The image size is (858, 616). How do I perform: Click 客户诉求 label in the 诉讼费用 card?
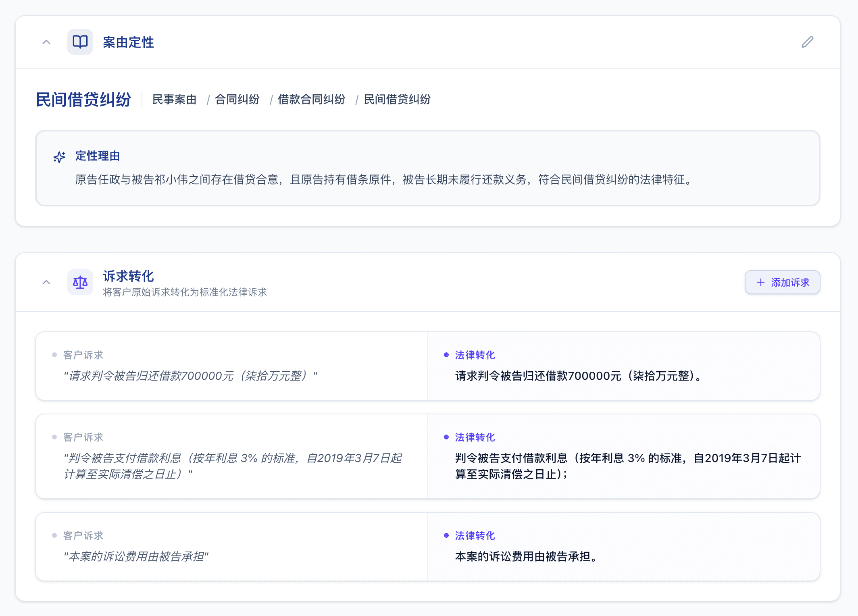pos(83,535)
